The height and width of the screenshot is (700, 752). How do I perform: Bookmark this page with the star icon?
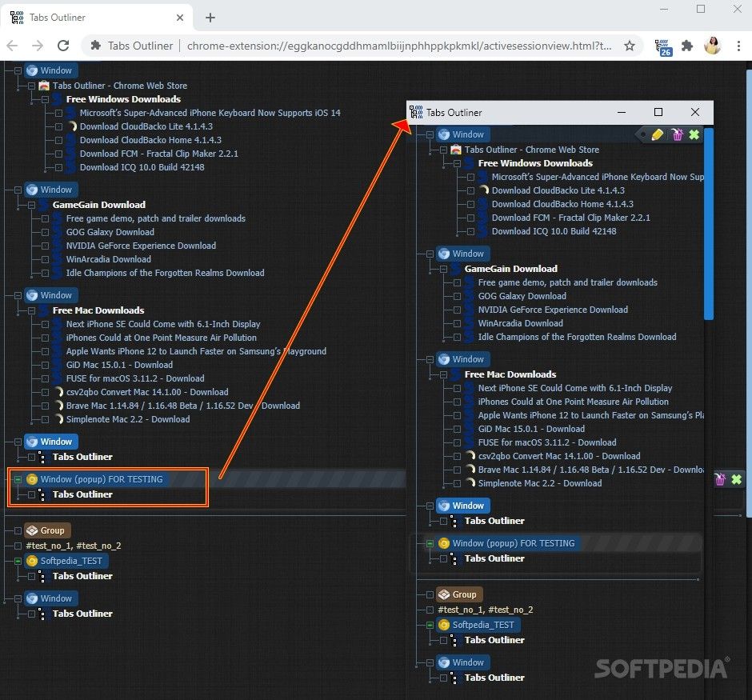pos(630,46)
